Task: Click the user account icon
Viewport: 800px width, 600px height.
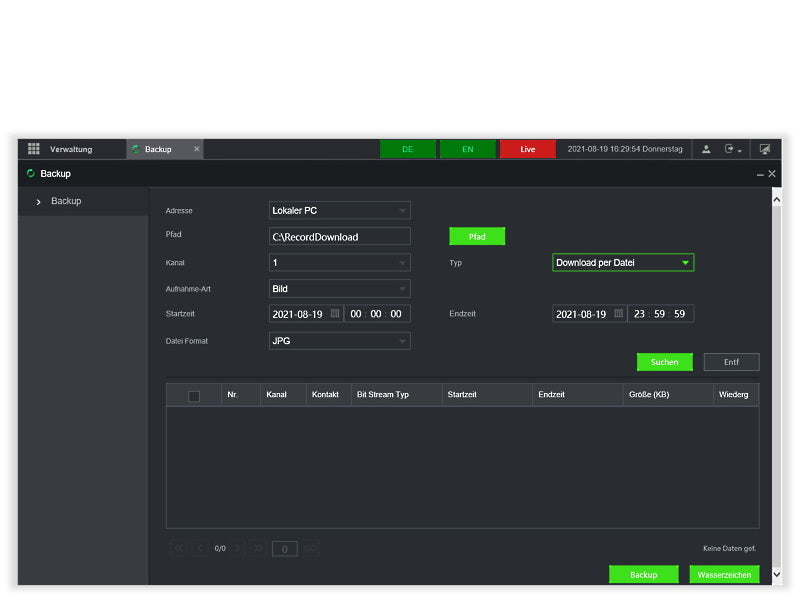Action: (706, 149)
